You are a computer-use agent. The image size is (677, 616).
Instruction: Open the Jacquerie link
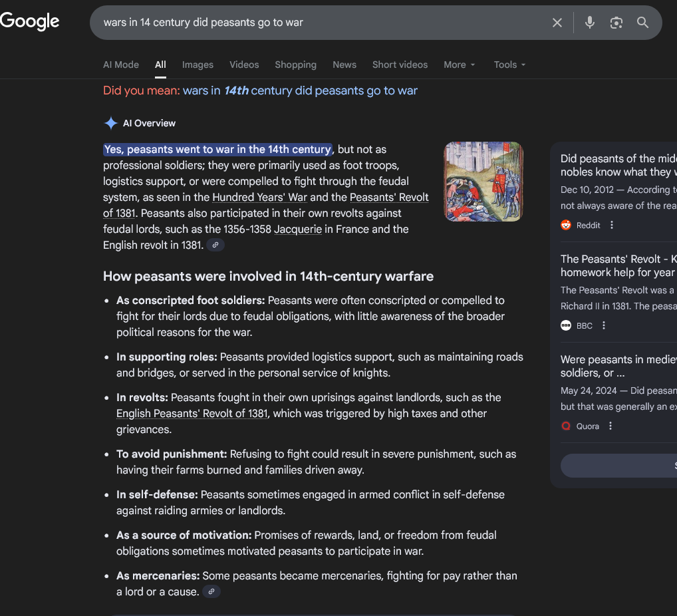pos(298,230)
